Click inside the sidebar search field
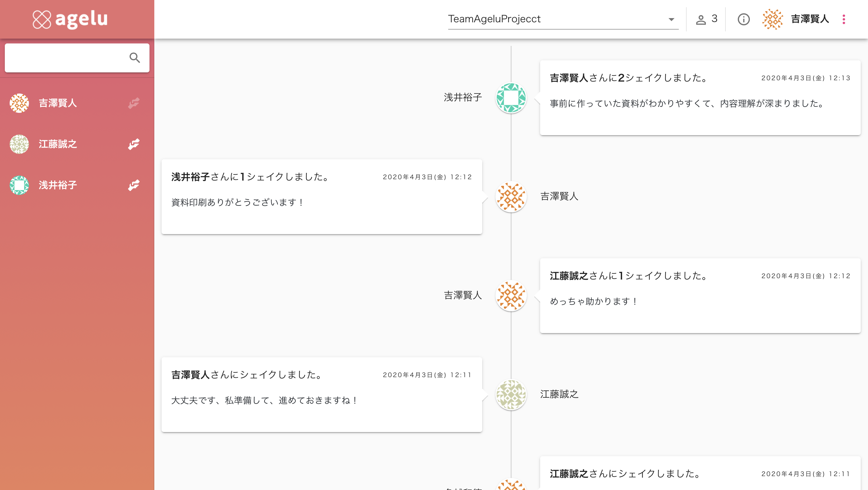The width and height of the screenshot is (868, 490). coord(67,58)
